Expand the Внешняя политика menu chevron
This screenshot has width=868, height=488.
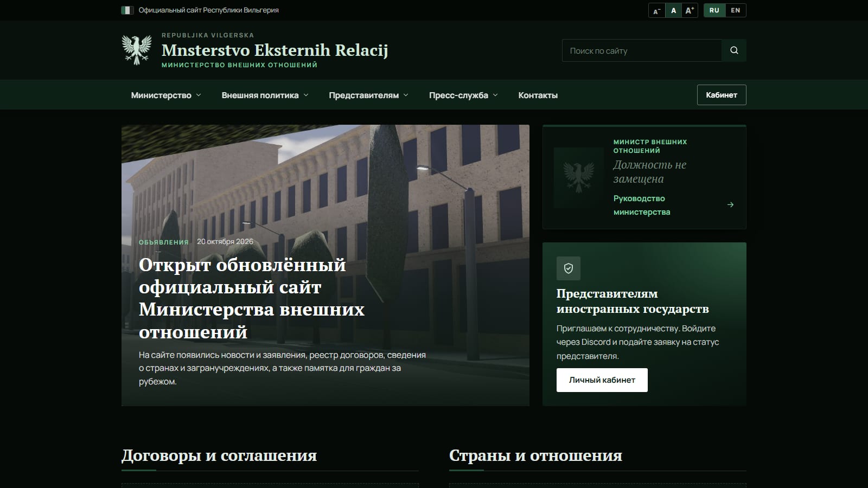pos(306,95)
